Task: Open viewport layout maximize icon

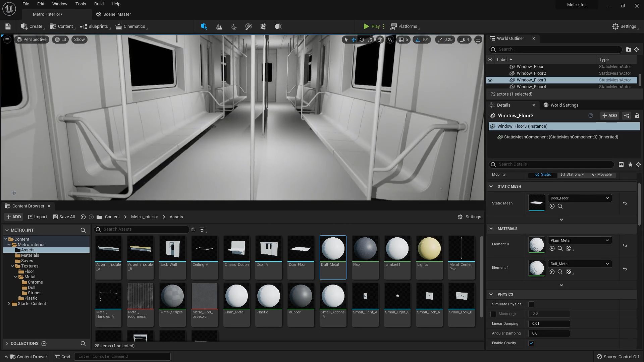Action: pos(478,40)
